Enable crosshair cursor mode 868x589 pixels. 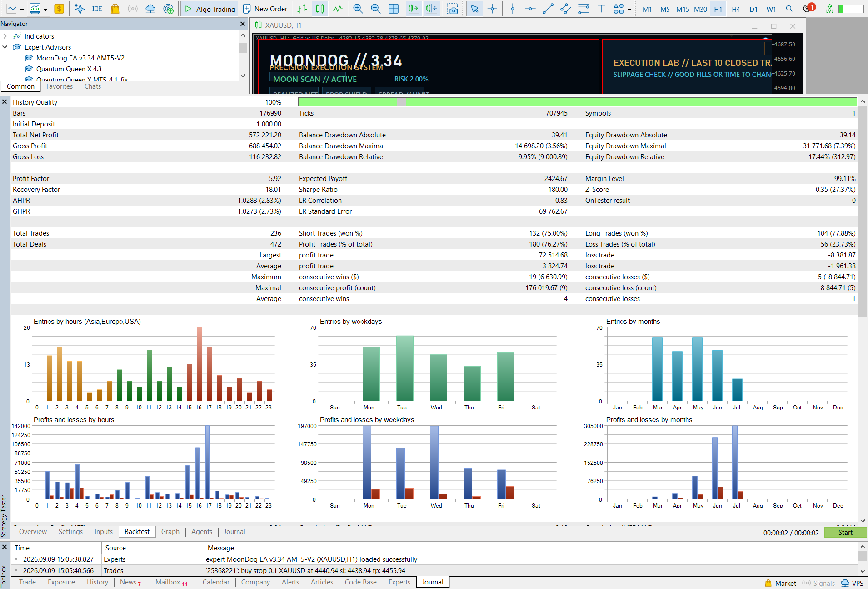pos(492,9)
